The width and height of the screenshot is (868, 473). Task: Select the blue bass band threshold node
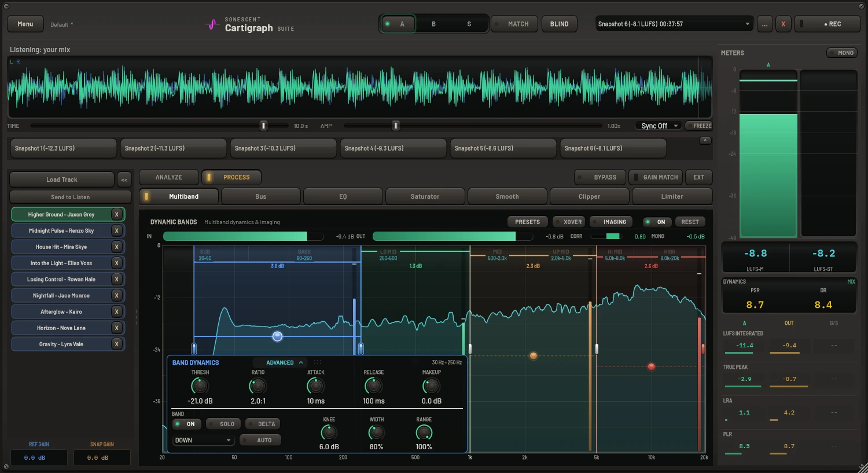coord(277,336)
